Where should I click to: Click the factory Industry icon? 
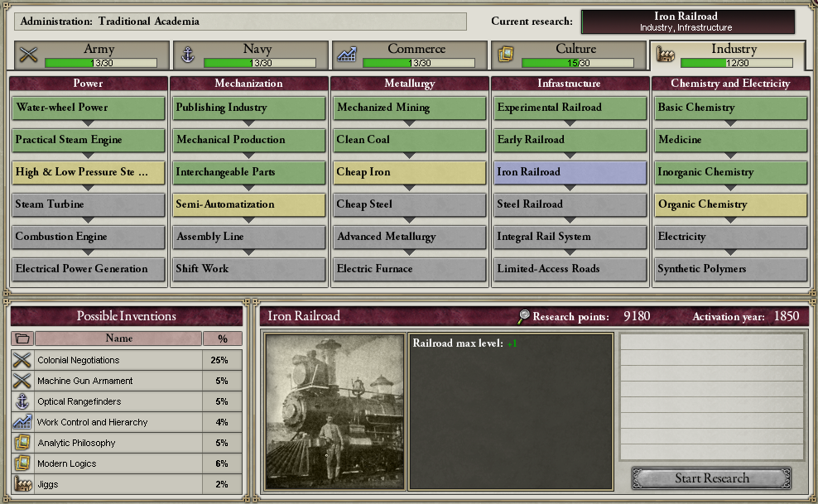(x=665, y=54)
